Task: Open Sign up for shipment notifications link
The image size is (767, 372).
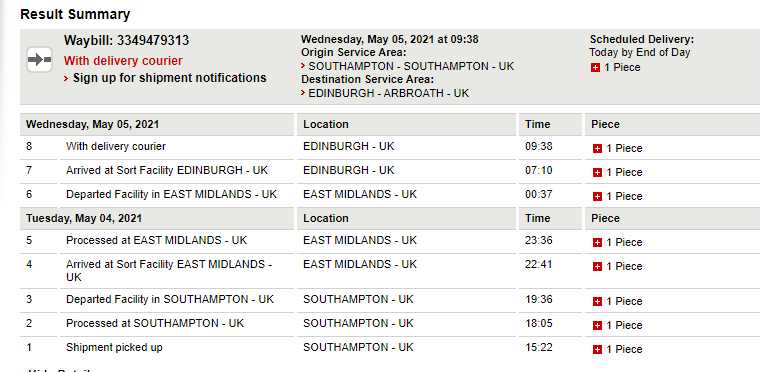Action: point(169,78)
